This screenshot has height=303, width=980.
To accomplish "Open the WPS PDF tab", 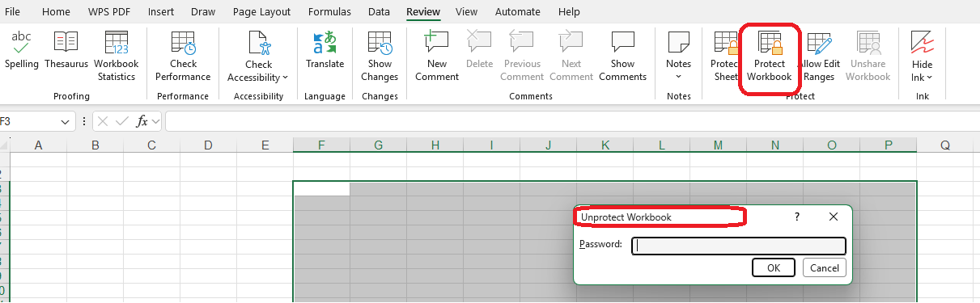I will [110, 12].
